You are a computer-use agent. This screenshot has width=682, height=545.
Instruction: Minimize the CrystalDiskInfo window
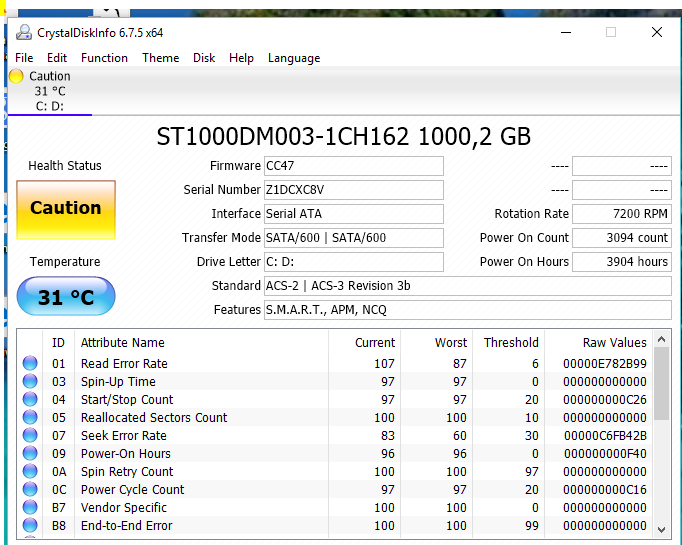566,32
